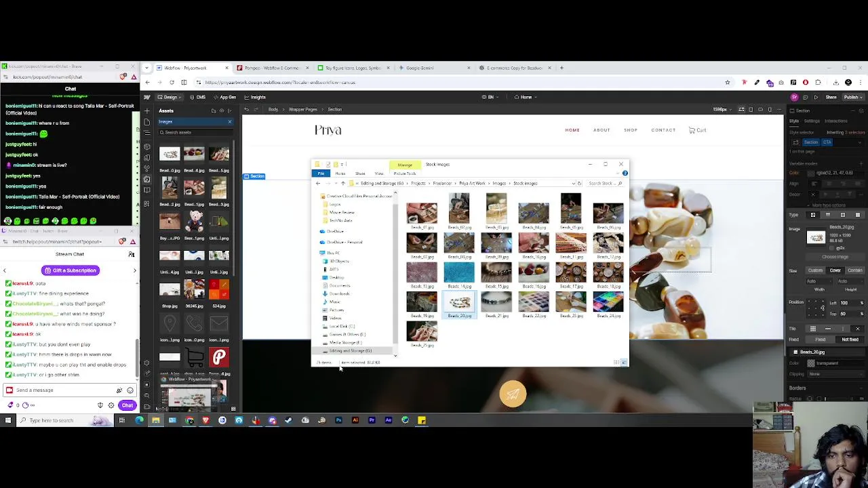Open the community users icon in Stream Chat
Viewport: 868px width, 488px height.
(x=131, y=254)
